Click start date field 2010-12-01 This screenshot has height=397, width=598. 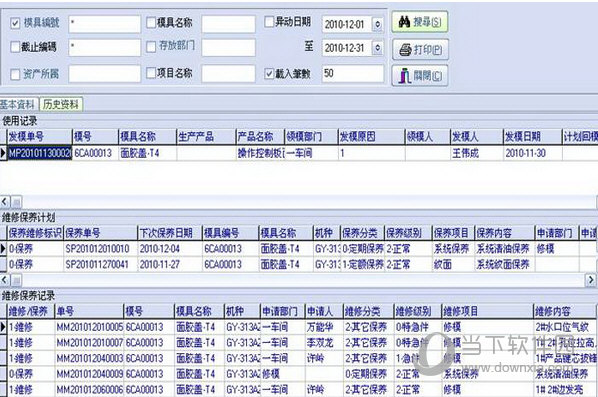click(x=347, y=24)
